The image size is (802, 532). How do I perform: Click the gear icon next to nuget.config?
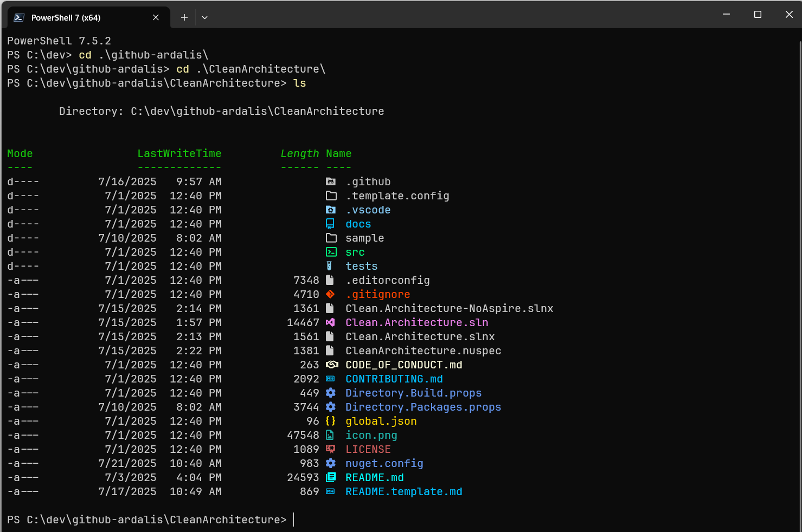point(331,463)
